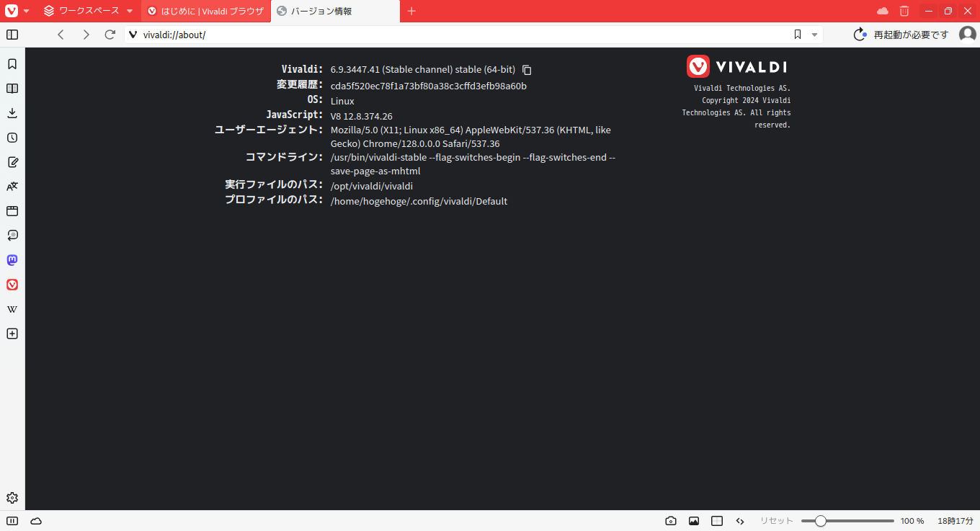Image resolution: width=980 pixels, height=531 pixels.
Task: Open the Reading List panel
Action: 12,89
